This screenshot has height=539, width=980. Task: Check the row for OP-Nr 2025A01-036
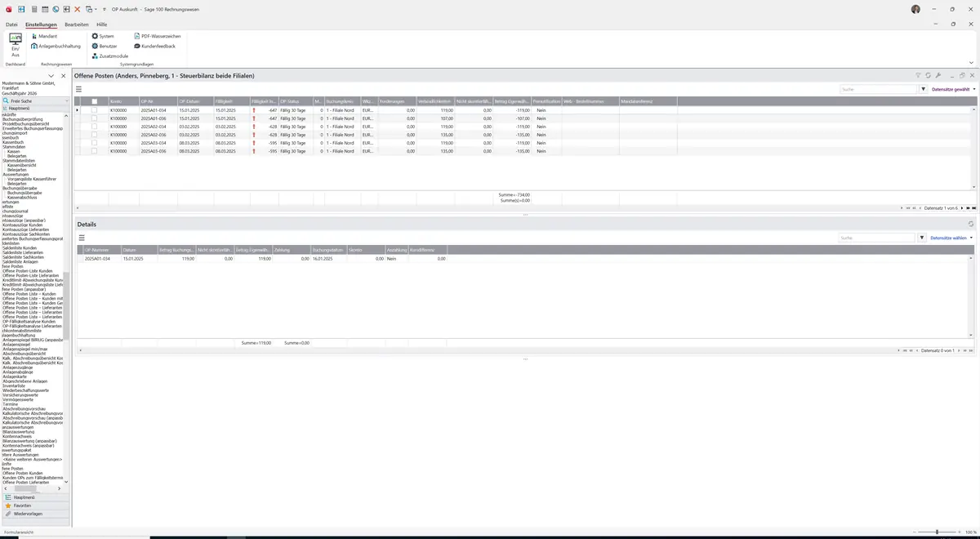click(95, 118)
